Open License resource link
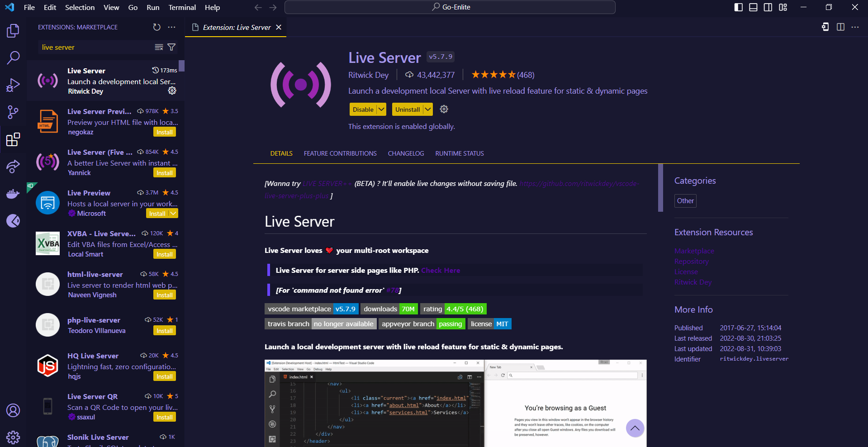 coord(686,271)
